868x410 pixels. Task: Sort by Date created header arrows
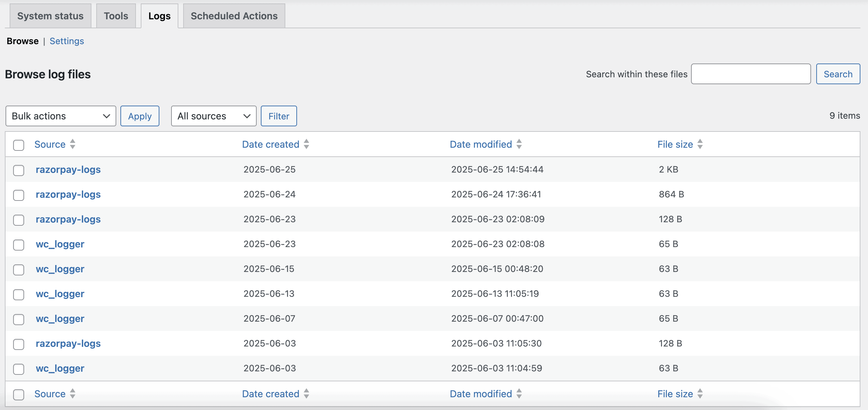pyautogui.click(x=306, y=144)
